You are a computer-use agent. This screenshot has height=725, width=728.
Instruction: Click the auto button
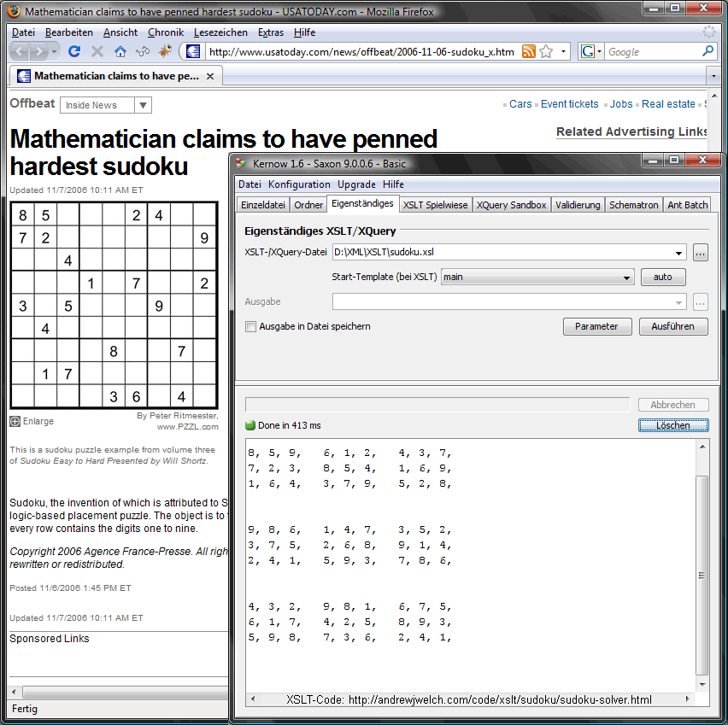click(x=662, y=278)
